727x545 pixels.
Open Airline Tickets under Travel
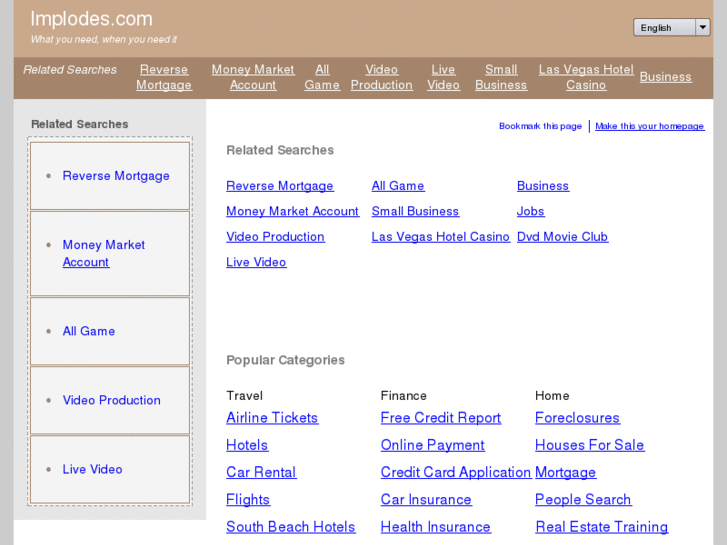[272, 418]
